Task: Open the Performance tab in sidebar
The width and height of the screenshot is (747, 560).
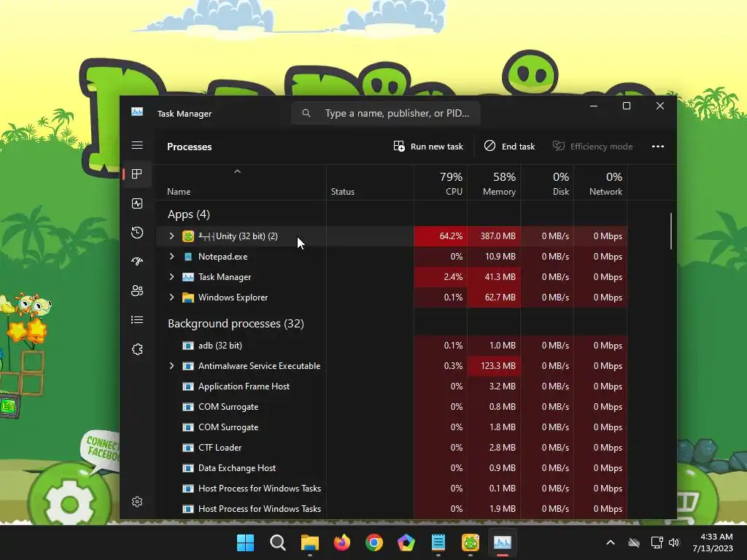Action: pos(137,204)
